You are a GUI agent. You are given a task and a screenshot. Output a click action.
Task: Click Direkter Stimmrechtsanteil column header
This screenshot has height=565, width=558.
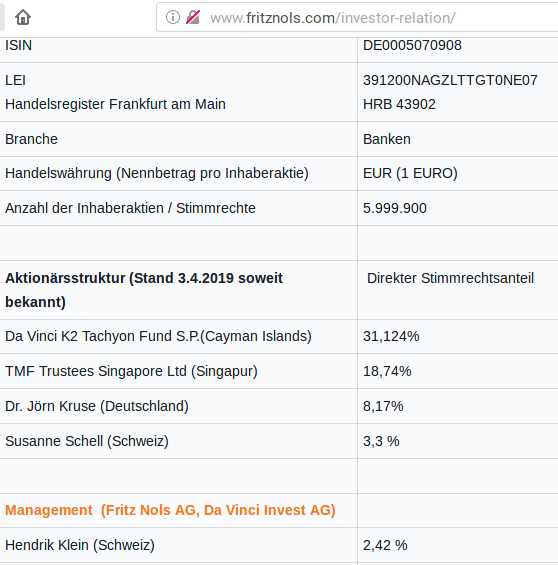450,278
